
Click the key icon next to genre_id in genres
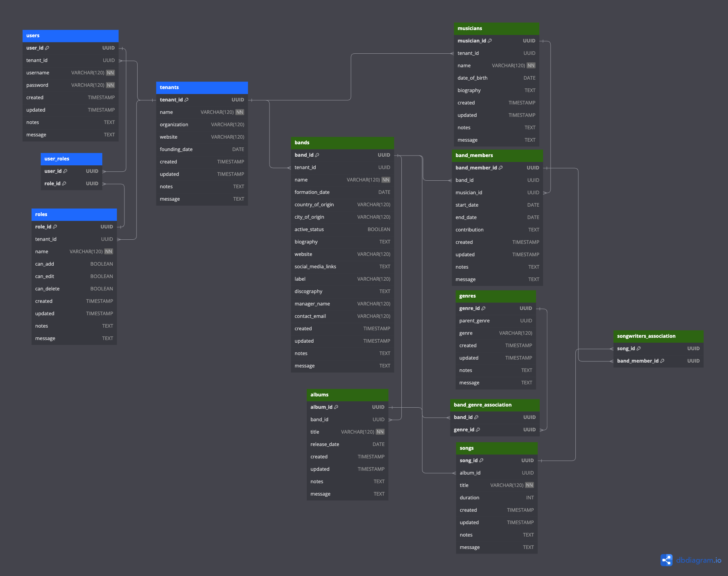pyautogui.click(x=483, y=308)
